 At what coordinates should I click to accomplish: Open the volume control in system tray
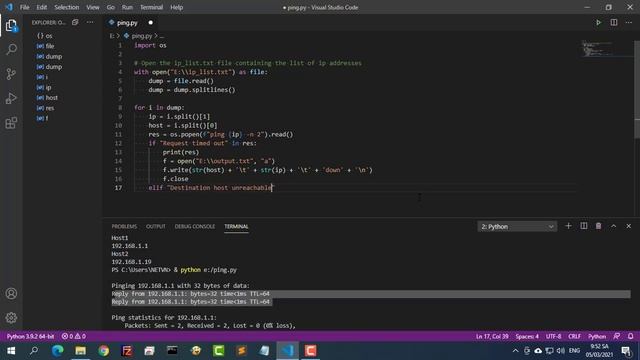(561, 351)
